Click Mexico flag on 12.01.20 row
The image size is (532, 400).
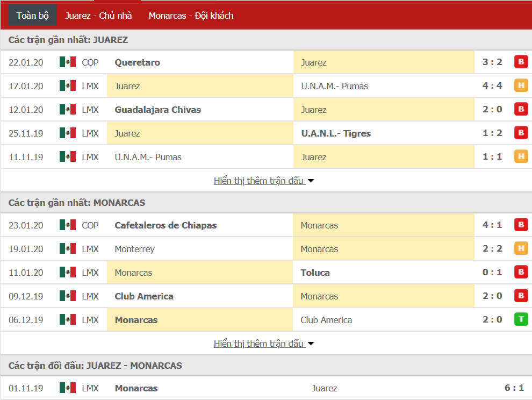68,109
